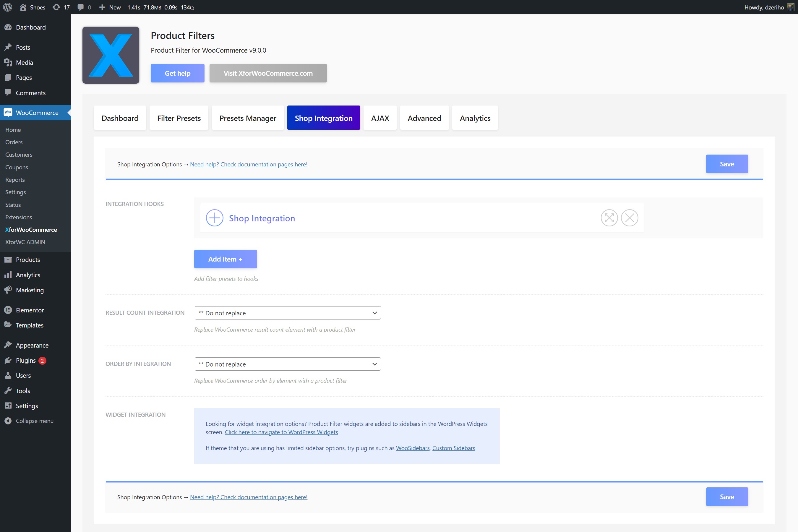Click the Analytics menu icon
The height and width of the screenshot is (532, 798).
[8, 274]
